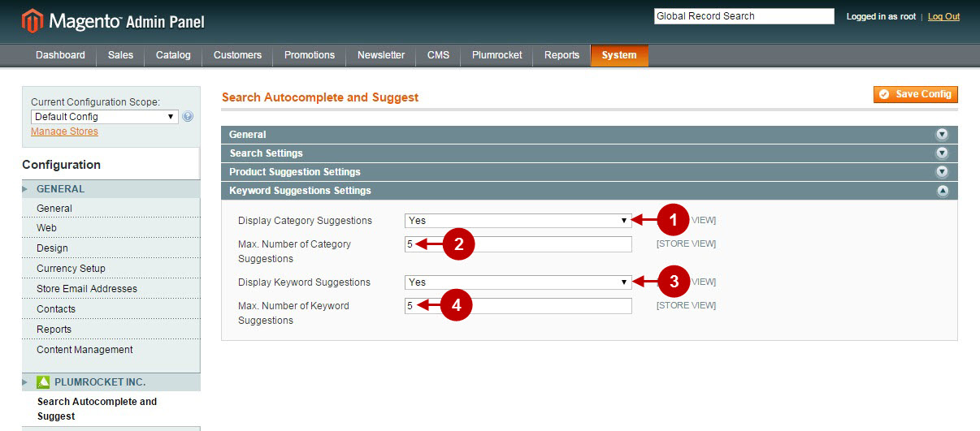Collapse Keyword Suggestions Settings arrow
This screenshot has width=980, height=431.
pyautogui.click(x=942, y=191)
